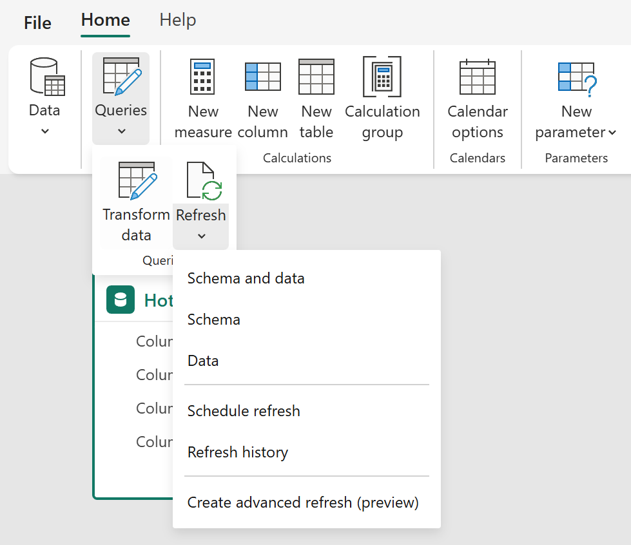Select Schedule refresh menu entry
Viewport: 631px width, 545px height.
point(307,411)
